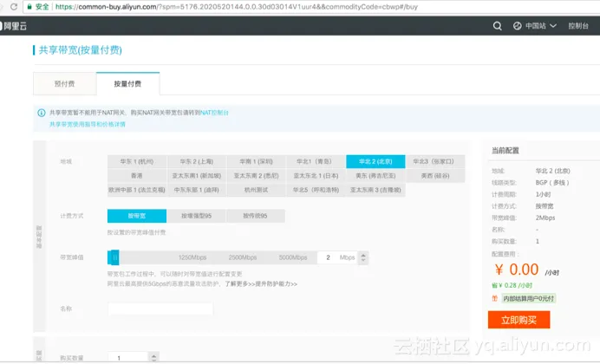Screen dimensions: 600x364
Task: Click 按设置的带宽峰值付费 hint text
Action: click(x=137, y=232)
